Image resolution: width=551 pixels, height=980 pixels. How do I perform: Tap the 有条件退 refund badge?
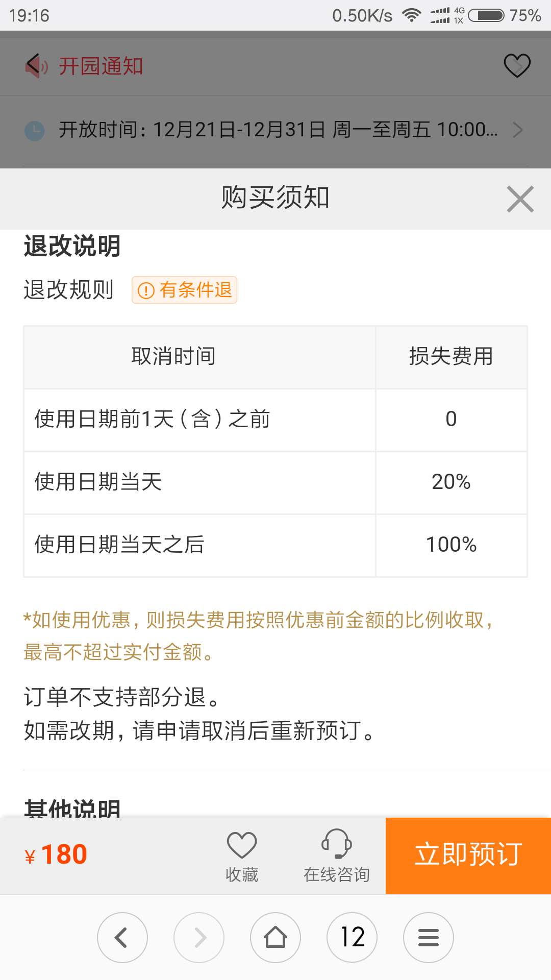click(184, 290)
